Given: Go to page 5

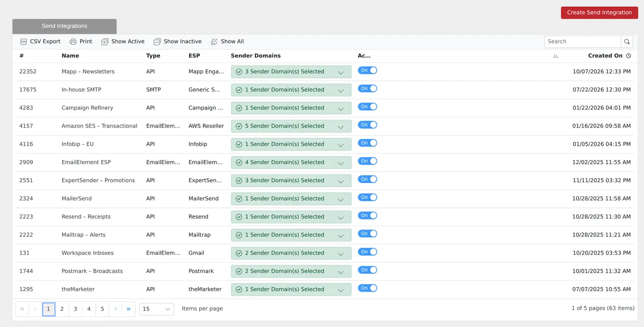Looking at the screenshot, I should (x=102, y=309).
